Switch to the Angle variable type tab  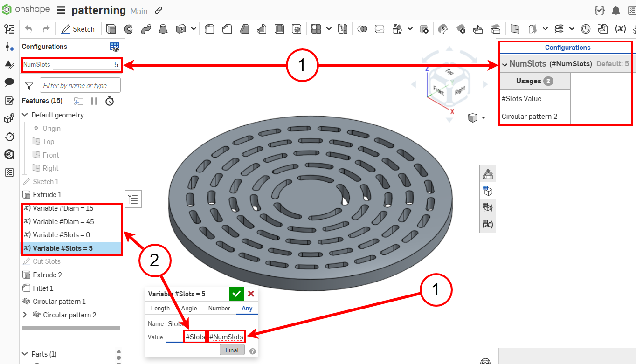click(x=189, y=308)
